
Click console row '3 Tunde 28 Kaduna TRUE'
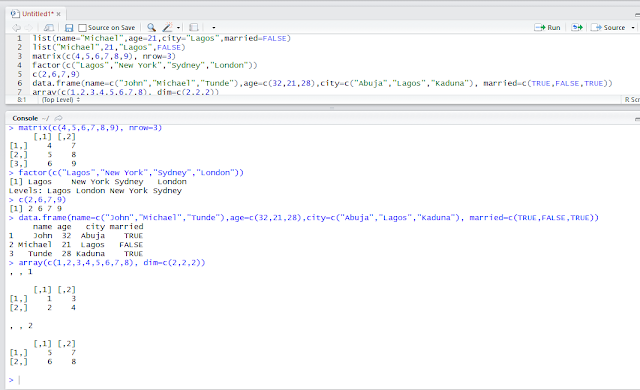click(x=76, y=253)
